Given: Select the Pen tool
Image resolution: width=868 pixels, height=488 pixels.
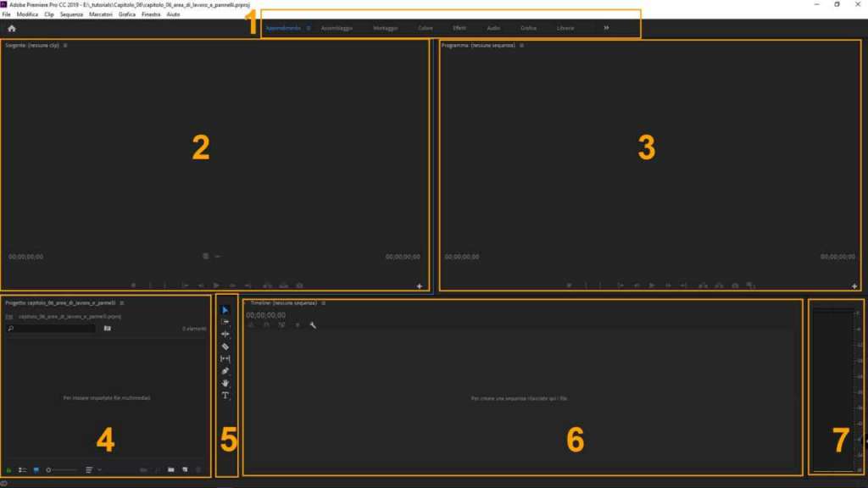Looking at the screenshot, I should (x=225, y=371).
